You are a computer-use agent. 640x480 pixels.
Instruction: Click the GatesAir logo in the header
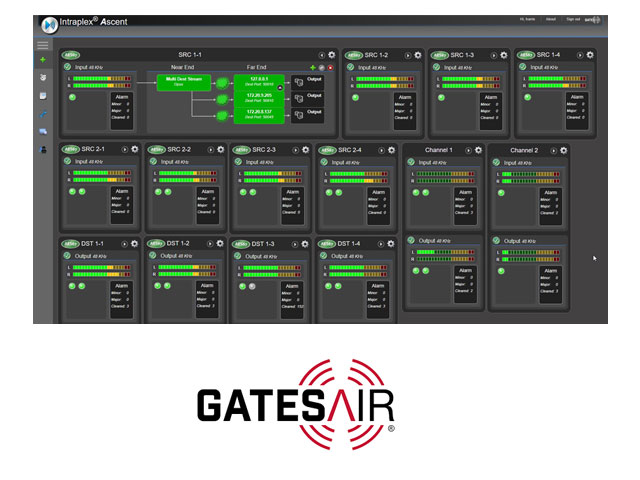tap(593, 20)
